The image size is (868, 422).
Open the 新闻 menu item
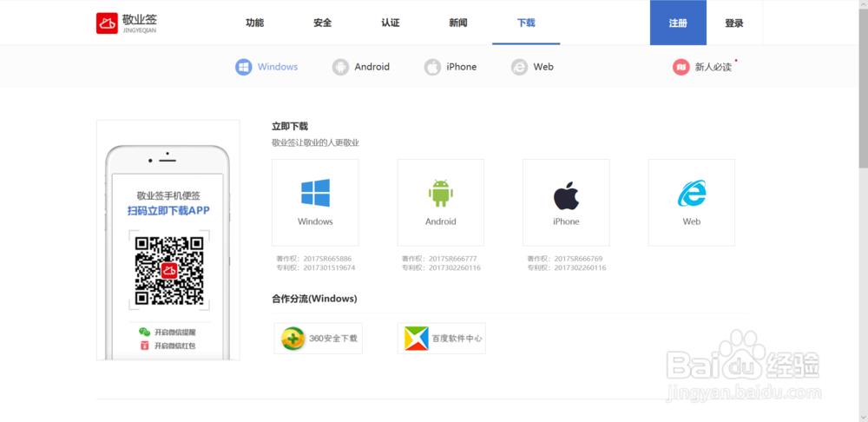tap(458, 23)
